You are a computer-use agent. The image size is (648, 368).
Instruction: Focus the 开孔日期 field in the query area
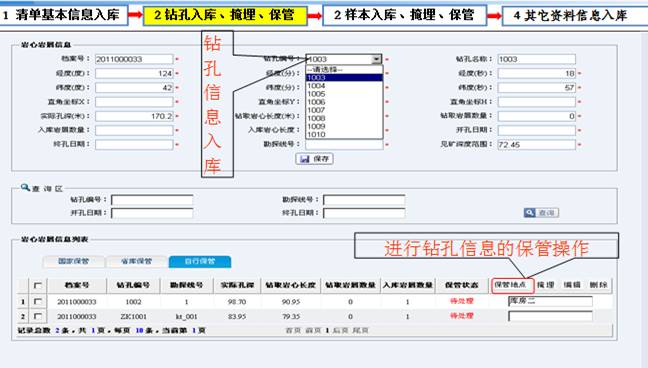point(152,213)
